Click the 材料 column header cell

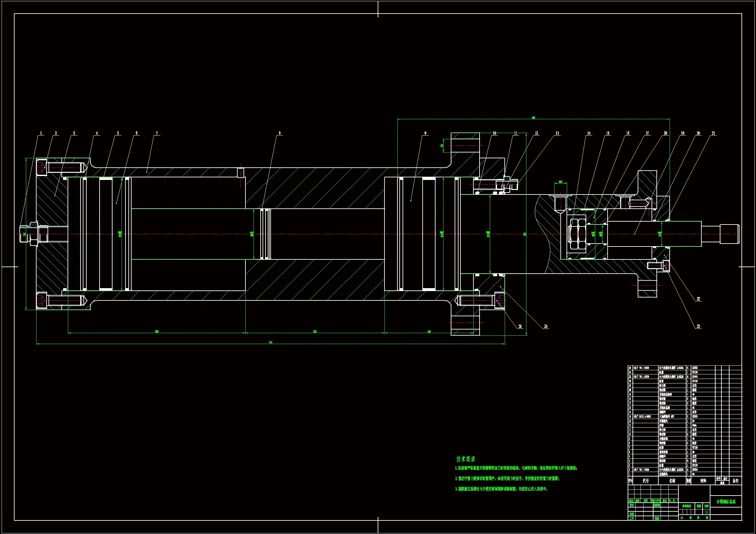click(x=703, y=481)
